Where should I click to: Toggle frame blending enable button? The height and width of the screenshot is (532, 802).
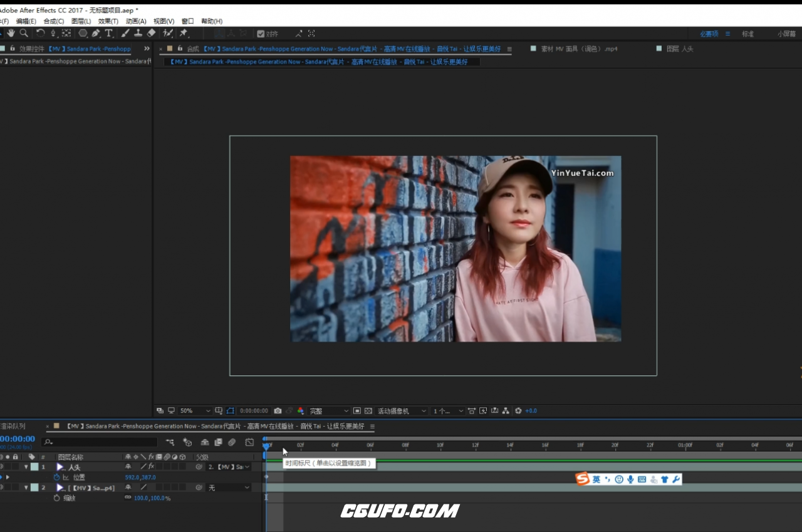[218, 442]
